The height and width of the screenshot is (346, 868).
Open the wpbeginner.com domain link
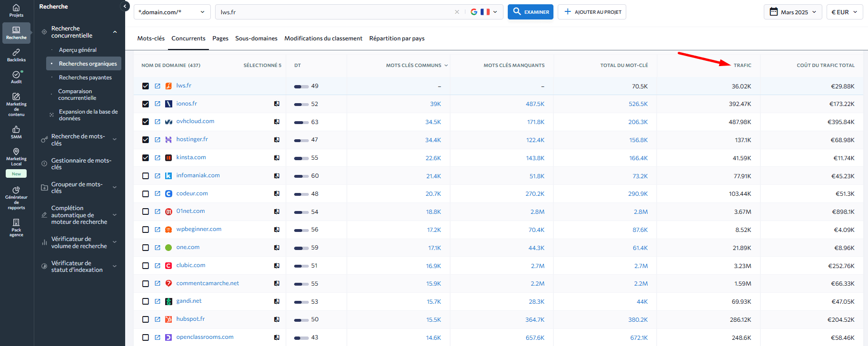point(199,229)
